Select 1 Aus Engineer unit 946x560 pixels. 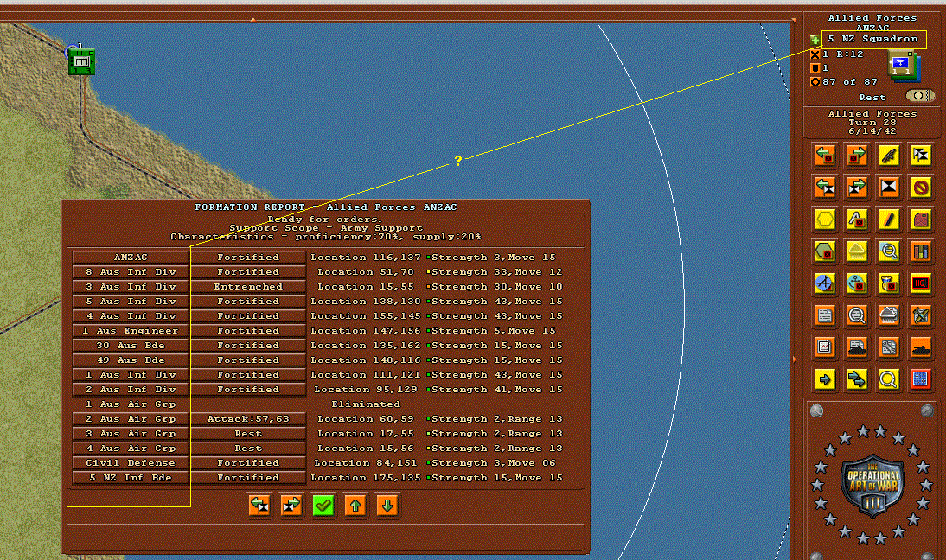pyautogui.click(x=131, y=330)
